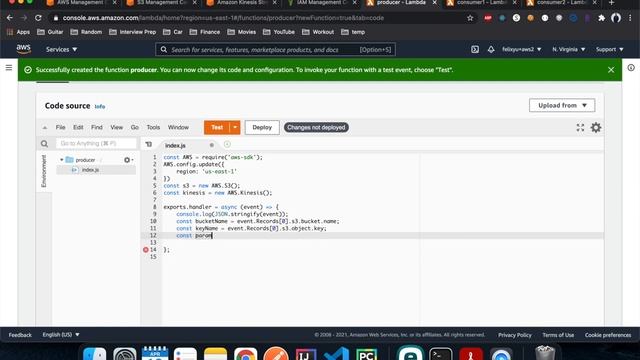Open the Chrome profile avatar
The width and height of the screenshot is (640, 360).
click(x=616, y=18)
